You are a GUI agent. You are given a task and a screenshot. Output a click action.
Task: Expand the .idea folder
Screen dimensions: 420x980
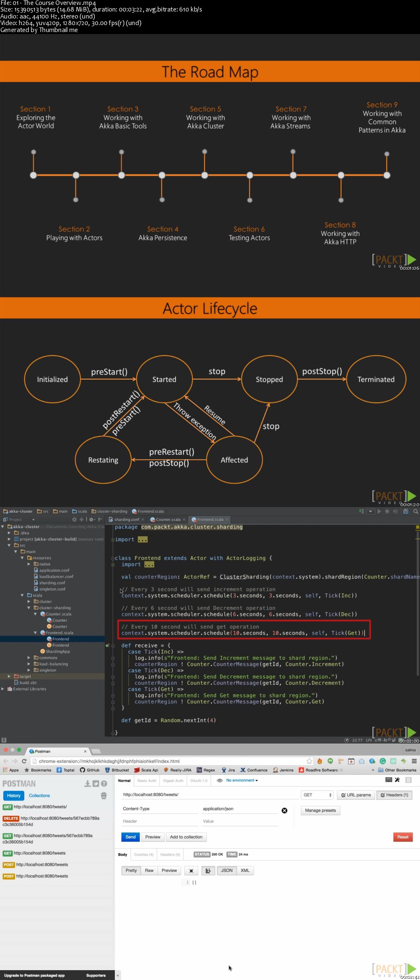coord(9,533)
